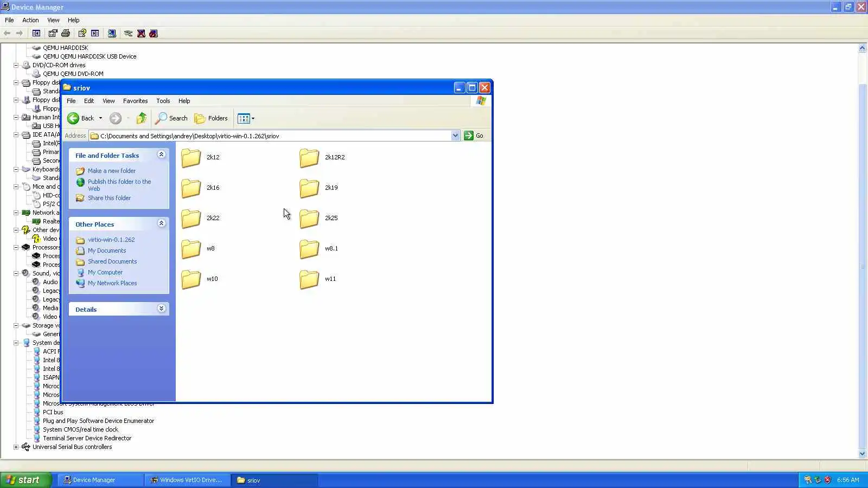Click Publish this folder to the Web
Screen dimensions: 868x488
(119, 185)
